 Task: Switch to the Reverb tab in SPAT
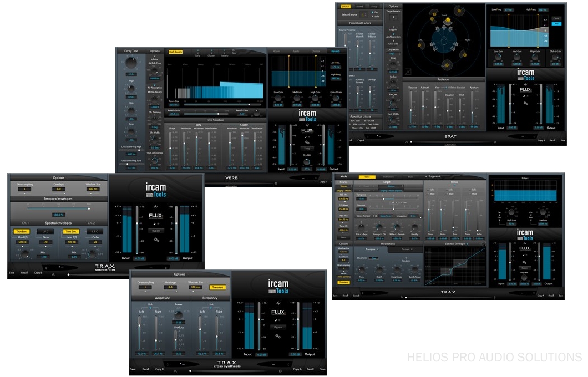point(360,6)
